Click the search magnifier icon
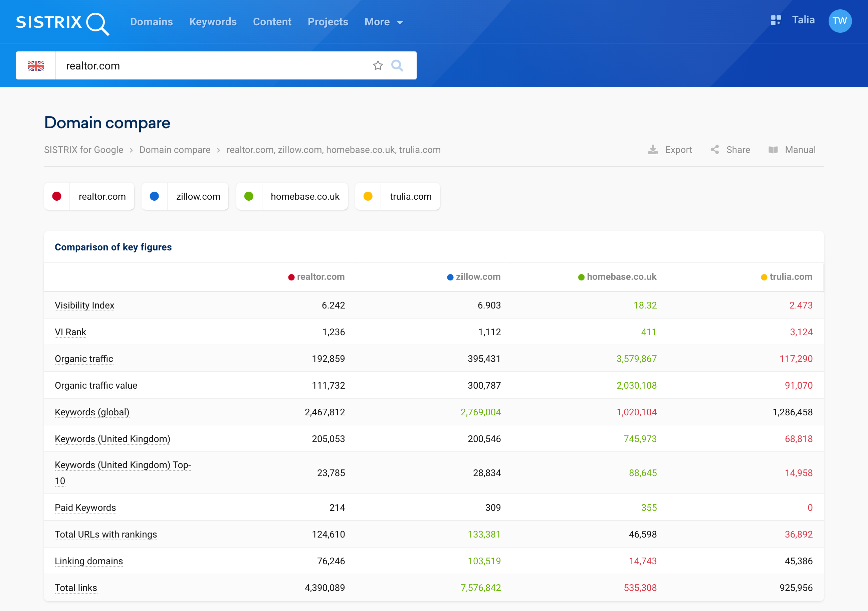Screen dimensions: 868x611 tap(397, 66)
